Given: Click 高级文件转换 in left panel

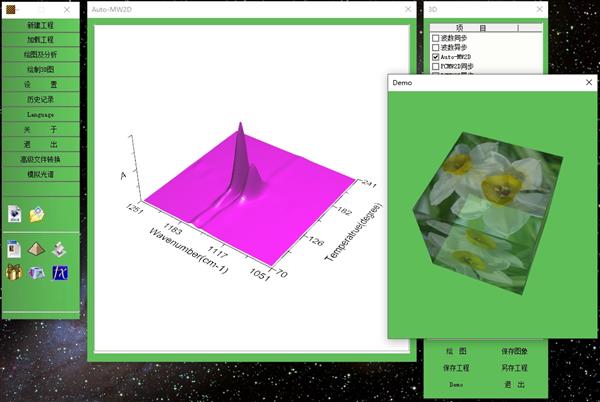Looking at the screenshot, I should tap(41, 159).
